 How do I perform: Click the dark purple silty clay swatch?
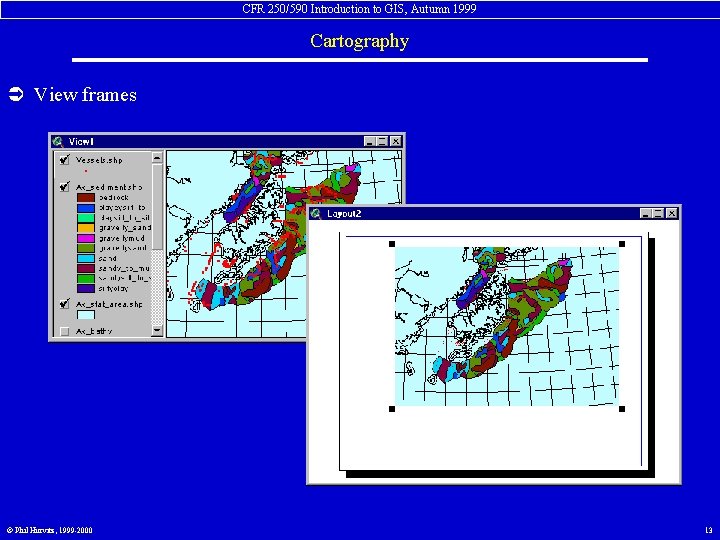(x=86, y=288)
